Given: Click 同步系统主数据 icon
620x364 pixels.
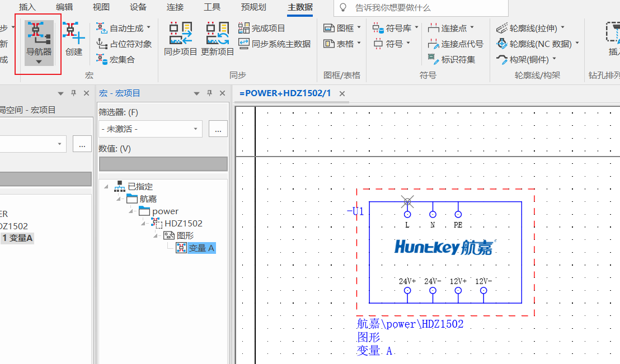Looking at the screenshot, I should (x=244, y=44).
